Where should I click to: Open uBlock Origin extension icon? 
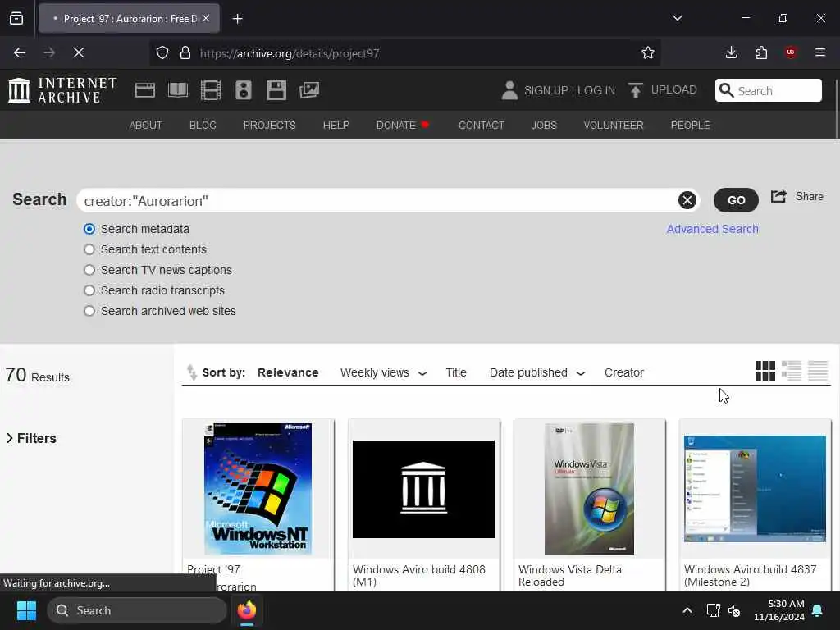pyautogui.click(x=791, y=52)
